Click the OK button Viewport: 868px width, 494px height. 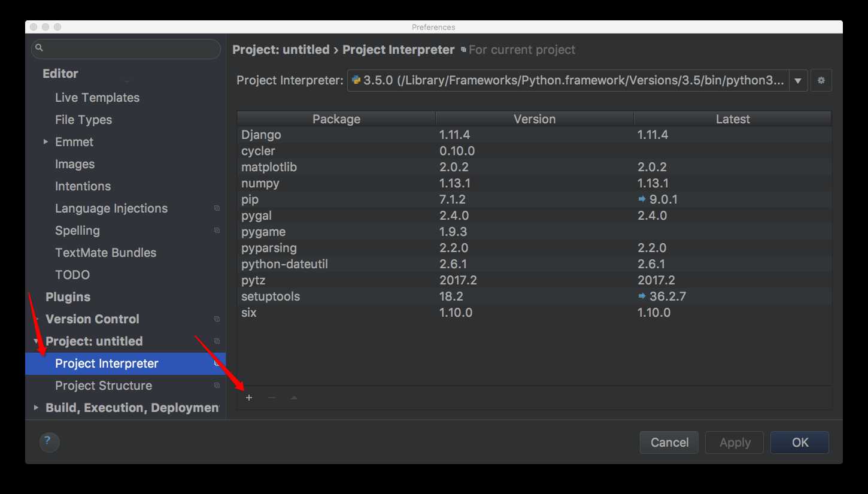coord(800,443)
